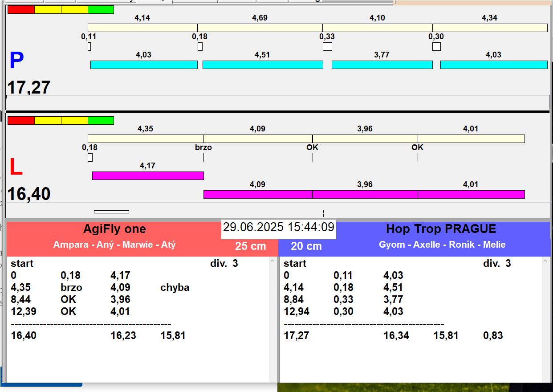Image resolution: width=553 pixels, height=392 pixels.
Task: Click the 20 cm jump height label
Action: [306, 246]
